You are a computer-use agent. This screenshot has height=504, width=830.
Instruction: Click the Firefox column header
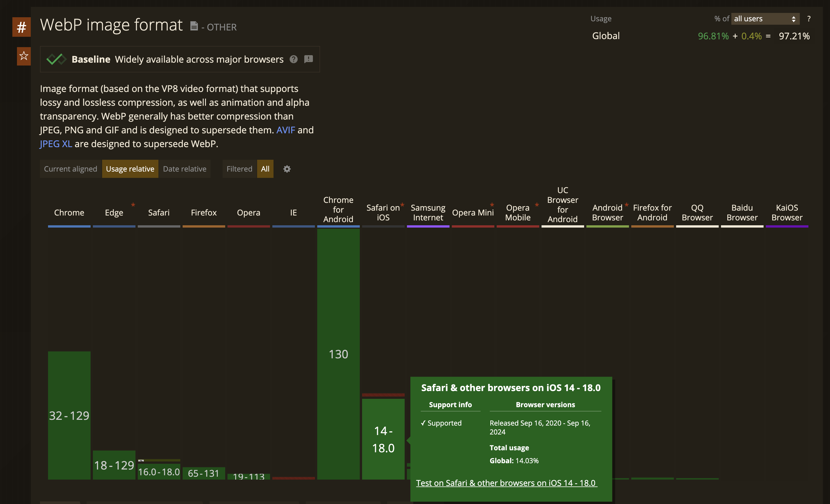203,213
